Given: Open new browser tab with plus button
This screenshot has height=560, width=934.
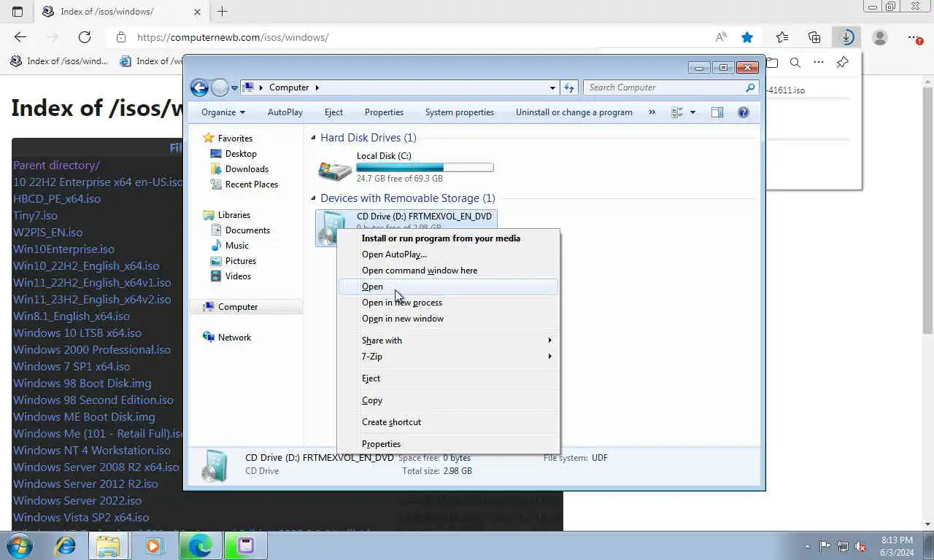Looking at the screenshot, I should click(x=223, y=12).
